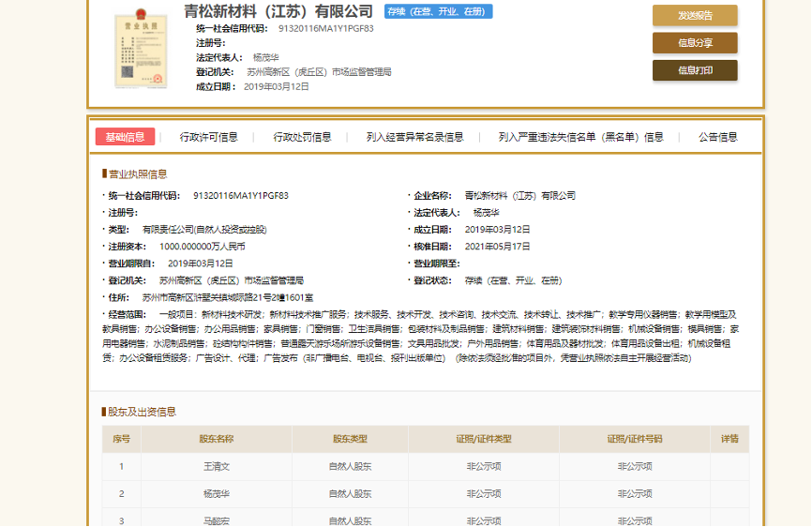Click header legal representative 杨茂华

point(265,57)
